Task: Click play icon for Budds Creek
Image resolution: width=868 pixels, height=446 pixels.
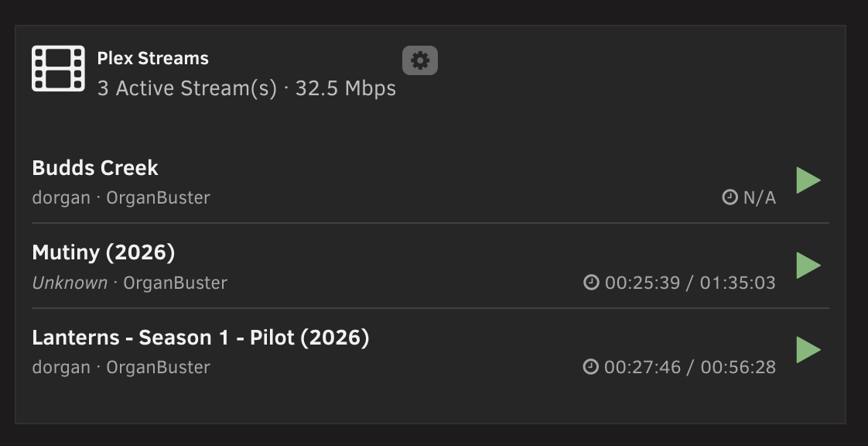Action: pos(808,180)
